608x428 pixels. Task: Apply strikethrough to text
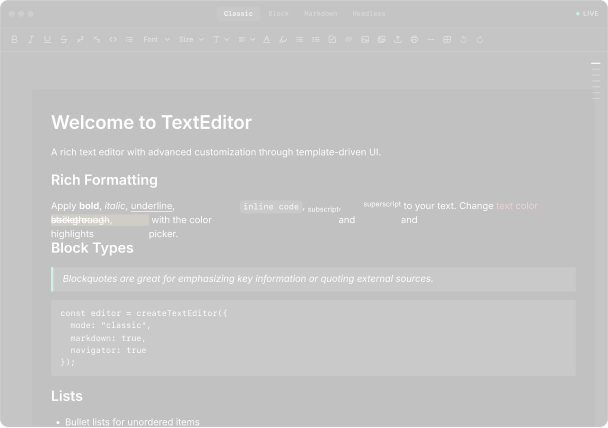pyautogui.click(x=64, y=40)
